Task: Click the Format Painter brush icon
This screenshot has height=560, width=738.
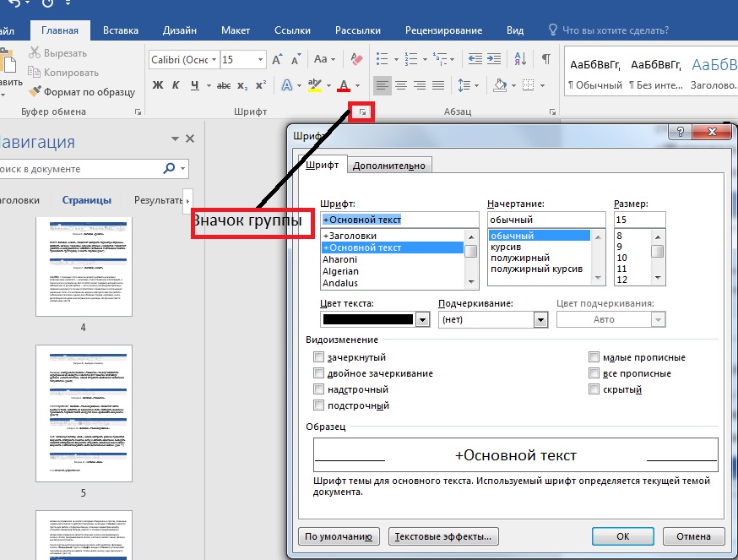Action: [x=35, y=91]
